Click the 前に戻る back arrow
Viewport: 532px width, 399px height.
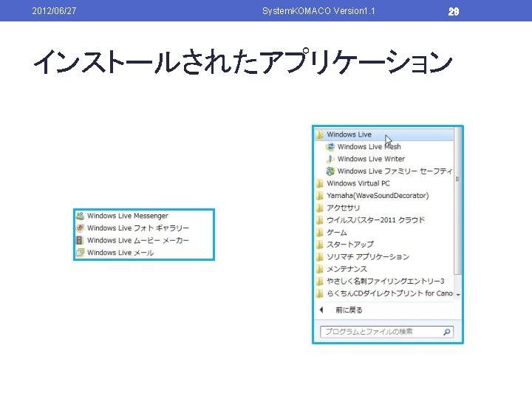[x=321, y=310]
